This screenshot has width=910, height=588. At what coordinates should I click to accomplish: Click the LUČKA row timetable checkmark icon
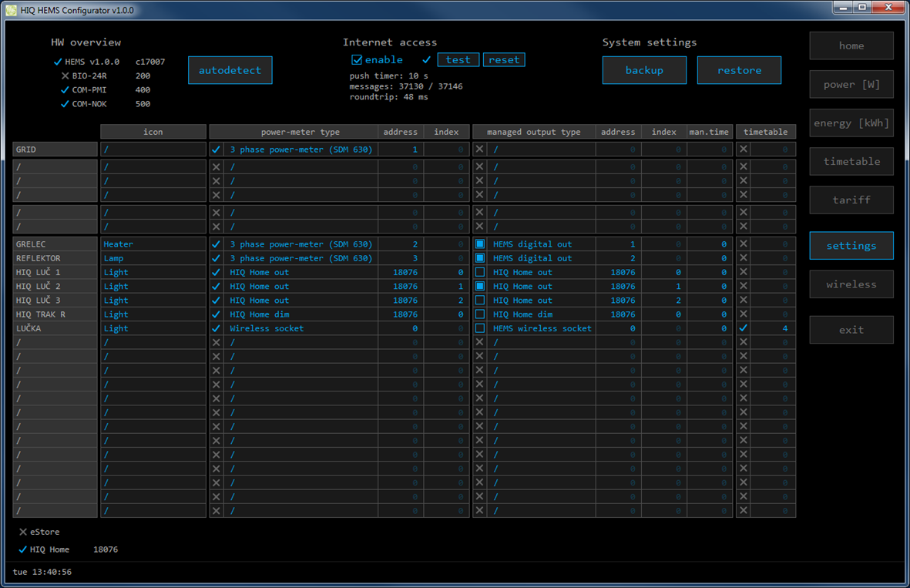[x=743, y=328]
